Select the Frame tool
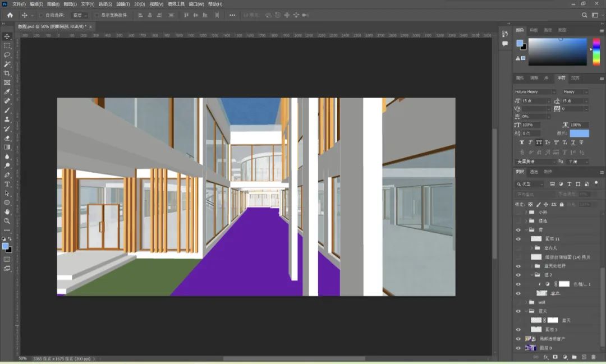Viewport: 606px width, 364px height. click(7, 82)
